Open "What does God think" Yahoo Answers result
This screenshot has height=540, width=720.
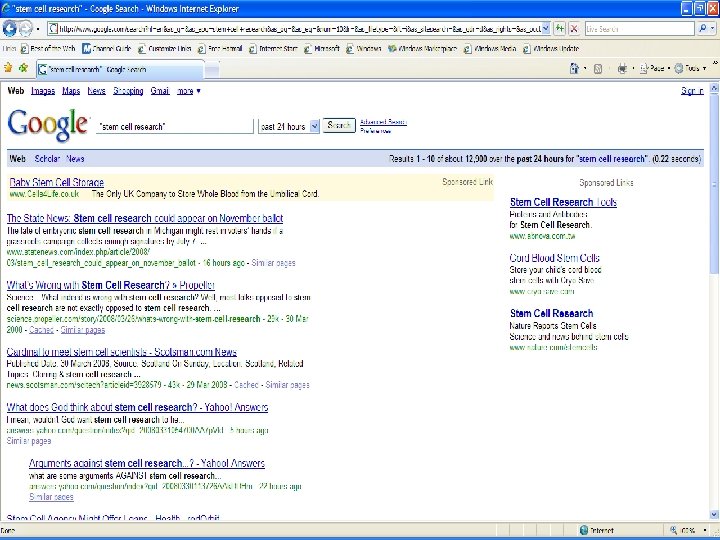tap(137, 407)
